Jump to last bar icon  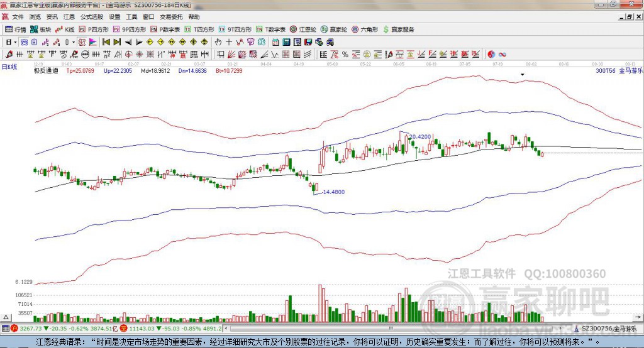[x=117, y=42]
